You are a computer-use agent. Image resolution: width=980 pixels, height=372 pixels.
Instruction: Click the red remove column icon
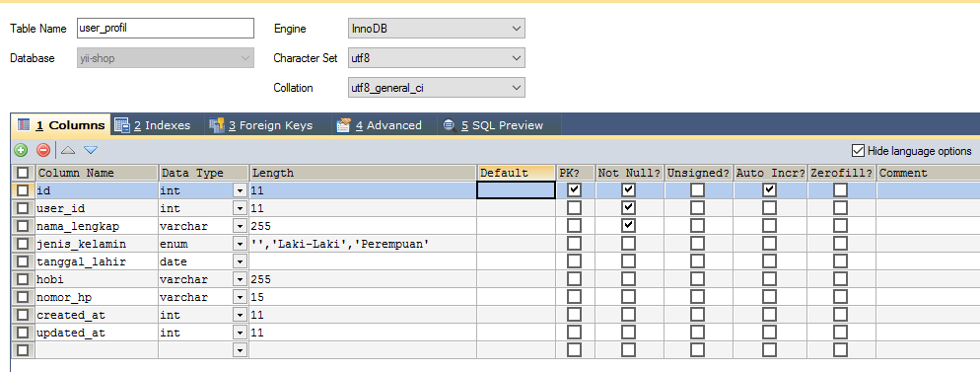tap(43, 150)
